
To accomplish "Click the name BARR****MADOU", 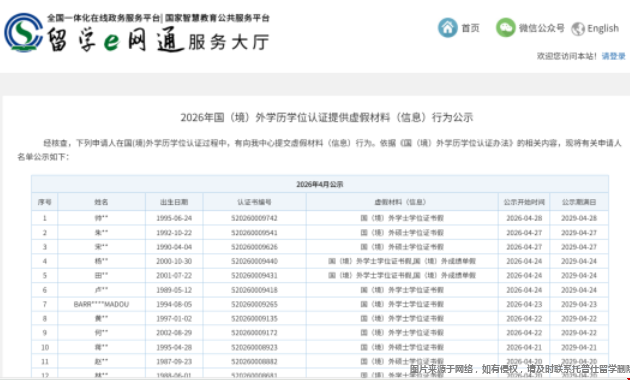I will (101, 304).
